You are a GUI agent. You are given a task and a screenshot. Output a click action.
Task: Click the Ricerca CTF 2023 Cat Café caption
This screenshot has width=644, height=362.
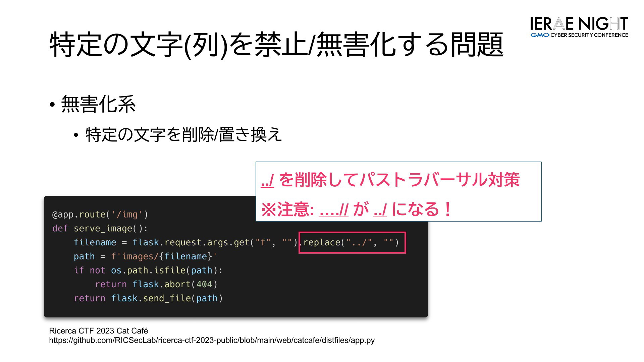[x=98, y=331]
